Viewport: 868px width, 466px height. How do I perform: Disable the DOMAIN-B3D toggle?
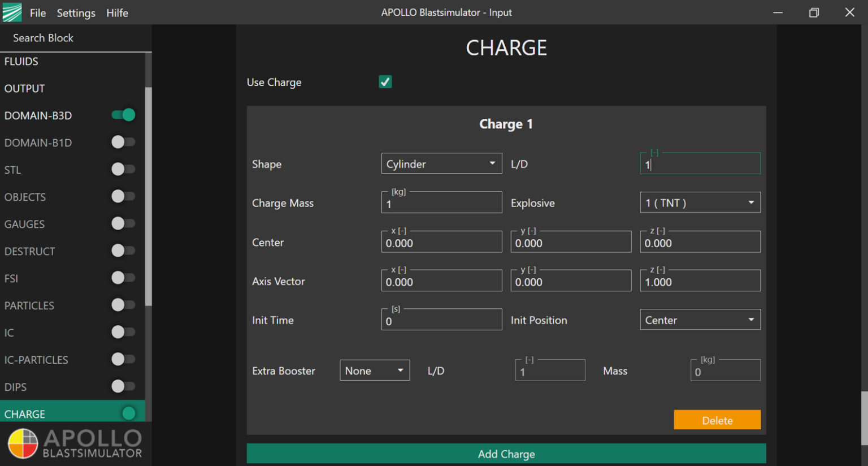point(123,115)
